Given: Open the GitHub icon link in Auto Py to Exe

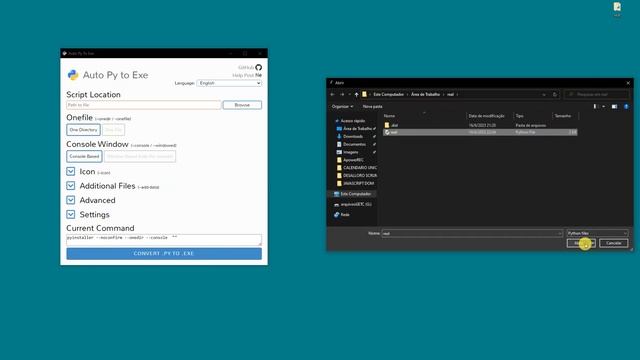Looking at the screenshot, I should click(x=258, y=67).
